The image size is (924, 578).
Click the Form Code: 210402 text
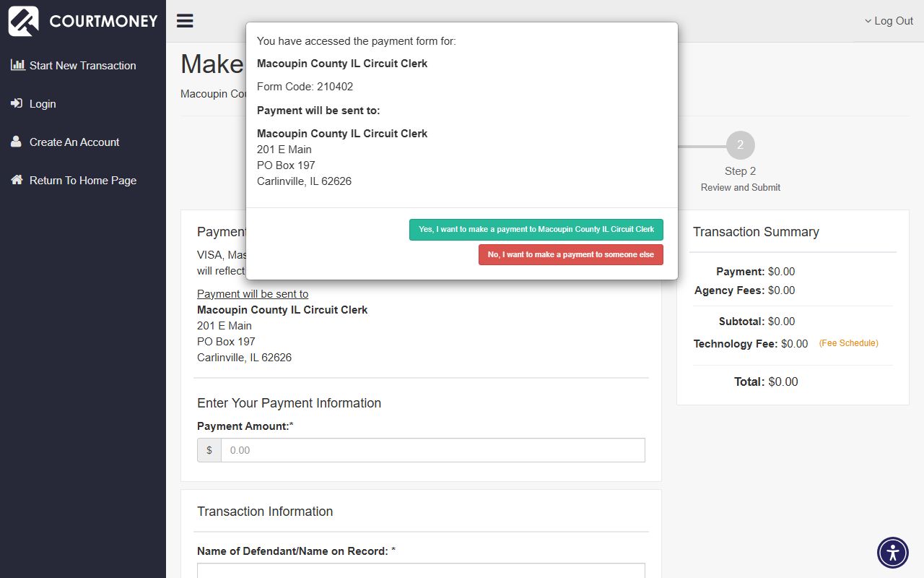[305, 87]
